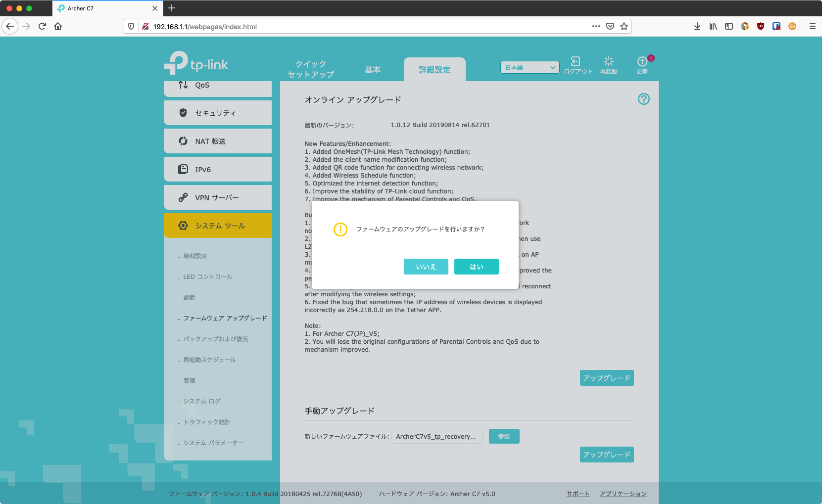822x504 pixels.
Task: Open 再起動スケジュール submenu item
Action: [209, 360]
